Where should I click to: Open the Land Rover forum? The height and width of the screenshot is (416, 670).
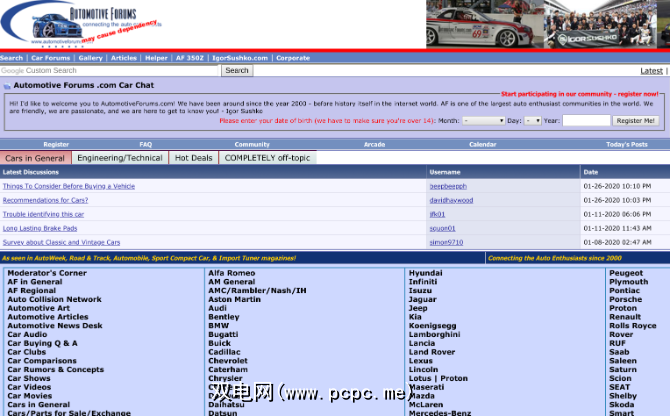[432, 352]
